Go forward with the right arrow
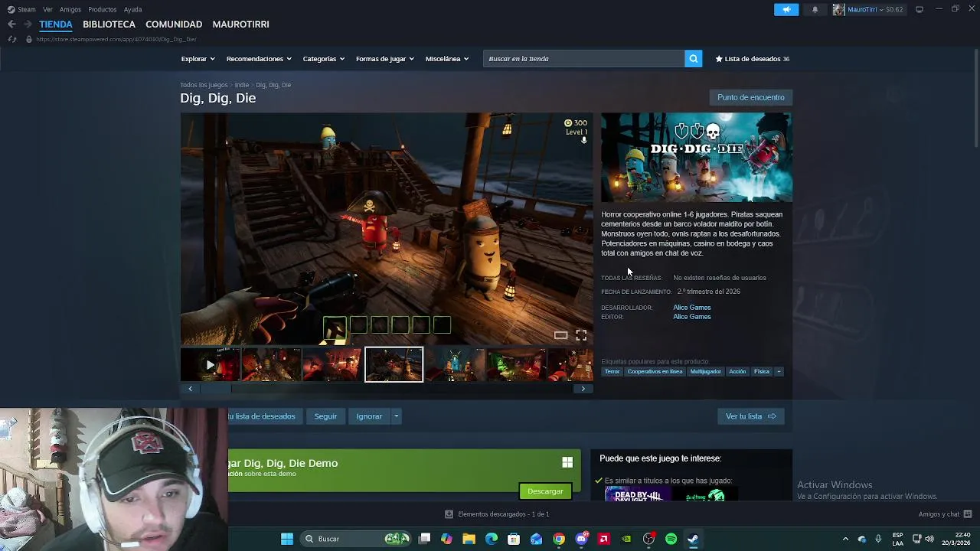Viewport: 980px width, 551px height. point(28,24)
